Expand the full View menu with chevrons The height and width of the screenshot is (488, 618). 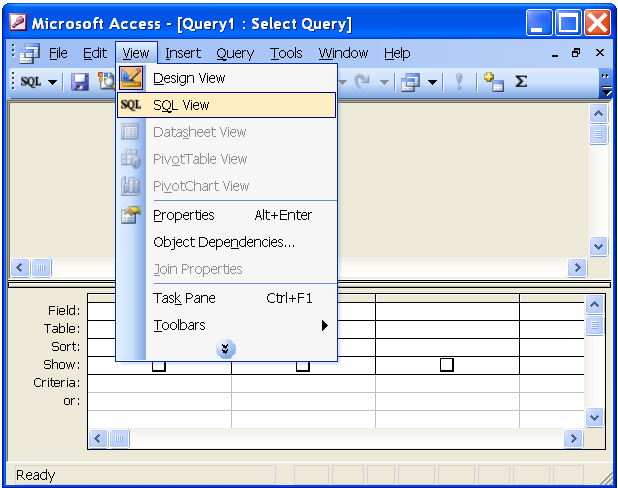point(225,349)
